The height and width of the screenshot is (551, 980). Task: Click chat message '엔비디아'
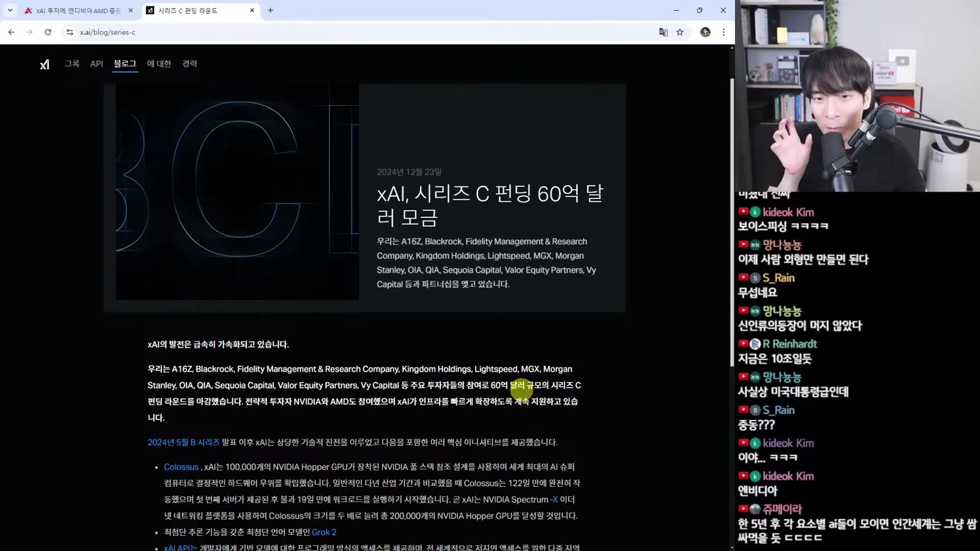pos(758,491)
